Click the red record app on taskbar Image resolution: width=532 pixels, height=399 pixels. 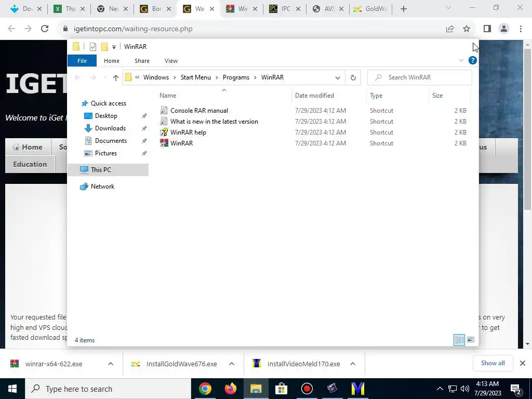(307, 389)
